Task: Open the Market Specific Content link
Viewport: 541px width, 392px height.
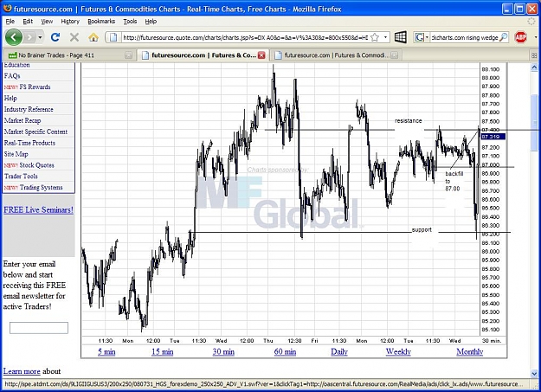Action: (x=35, y=132)
